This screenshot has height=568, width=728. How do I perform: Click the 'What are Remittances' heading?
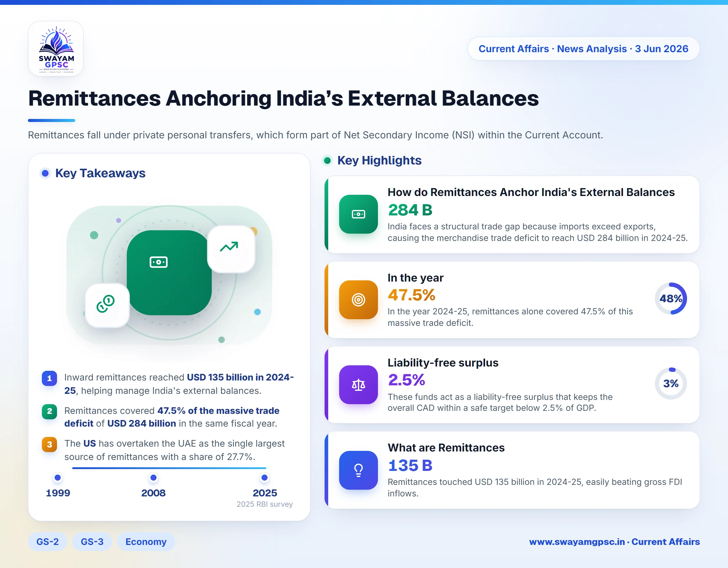click(446, 448)
